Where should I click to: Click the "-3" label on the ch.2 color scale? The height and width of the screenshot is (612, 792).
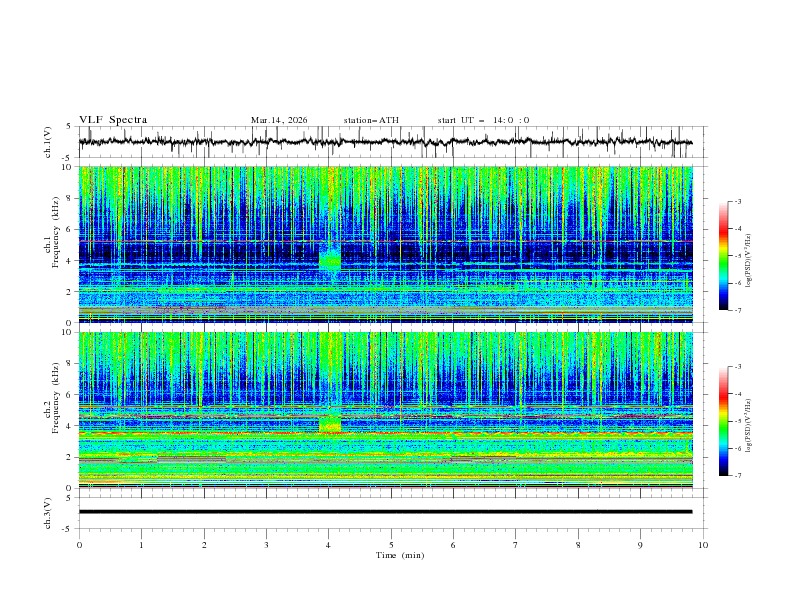tap(737, 367)
